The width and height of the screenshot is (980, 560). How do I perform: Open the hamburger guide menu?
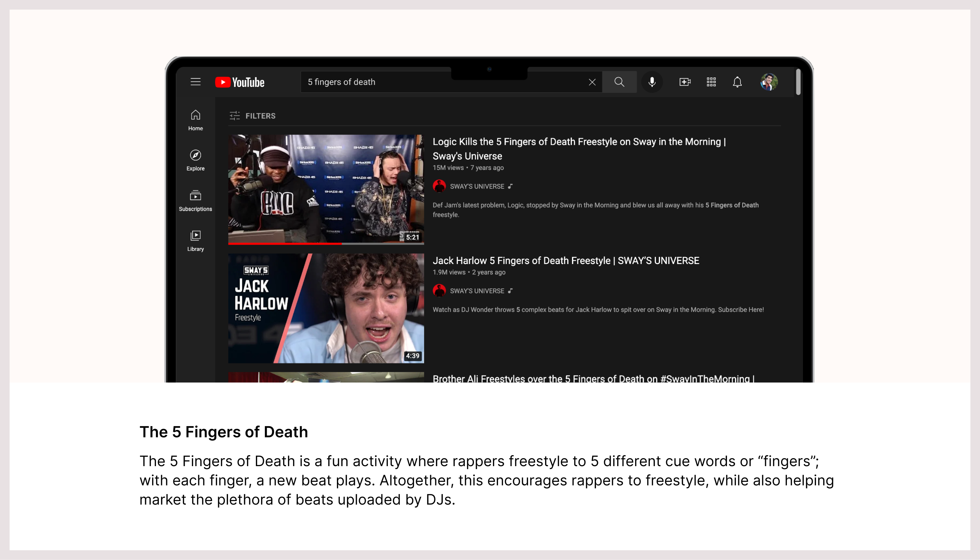click(x=195, y=82)
